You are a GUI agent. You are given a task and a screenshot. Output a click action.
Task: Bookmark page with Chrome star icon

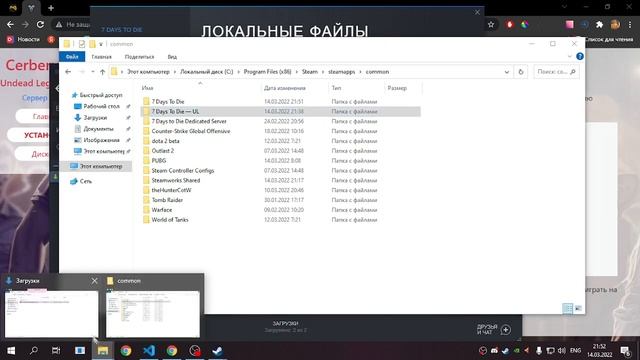(x=491, y=24)
